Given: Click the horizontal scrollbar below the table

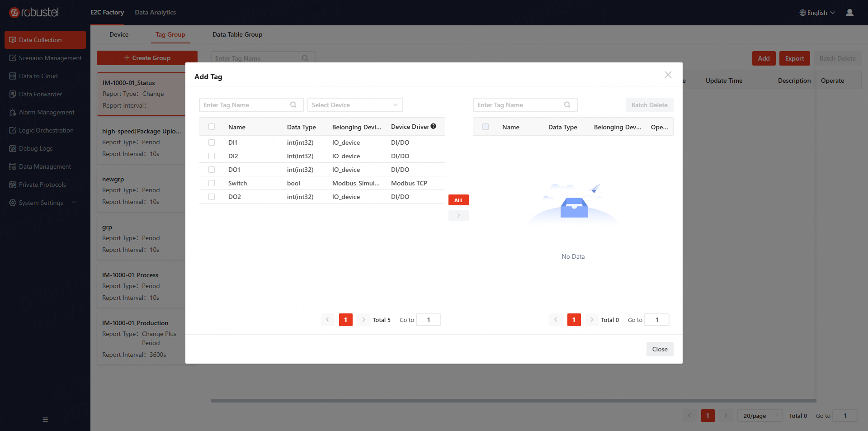Looking at the screenshot, I should [513, 401].
